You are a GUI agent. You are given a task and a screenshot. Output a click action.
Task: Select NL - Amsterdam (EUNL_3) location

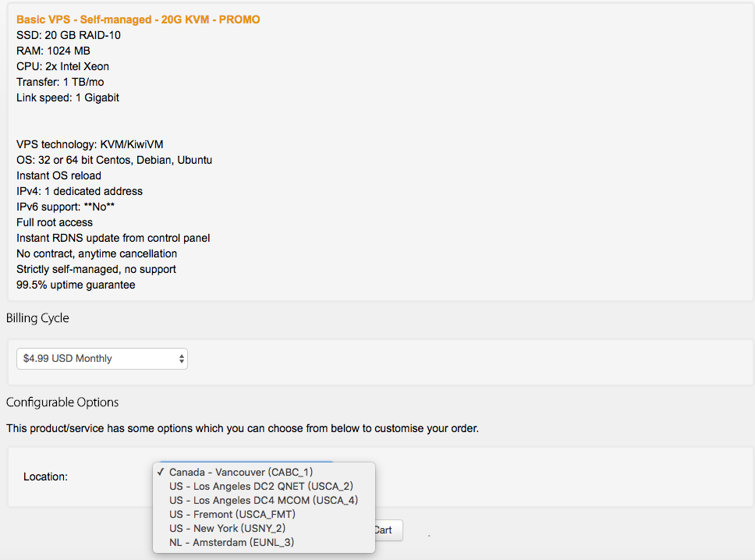click(x=231, y=542)
